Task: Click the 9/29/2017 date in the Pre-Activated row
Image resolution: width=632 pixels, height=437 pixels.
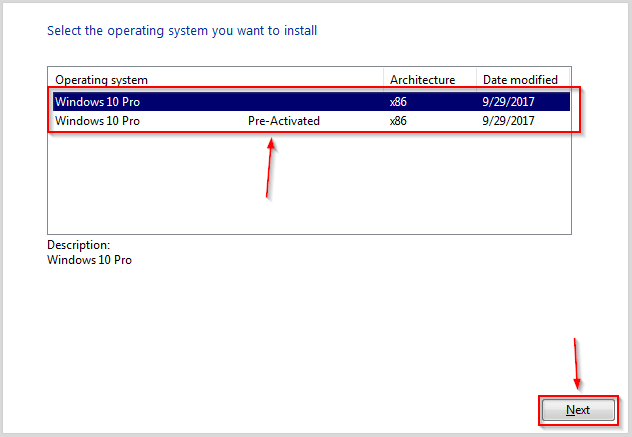Action: pos(508,121)
